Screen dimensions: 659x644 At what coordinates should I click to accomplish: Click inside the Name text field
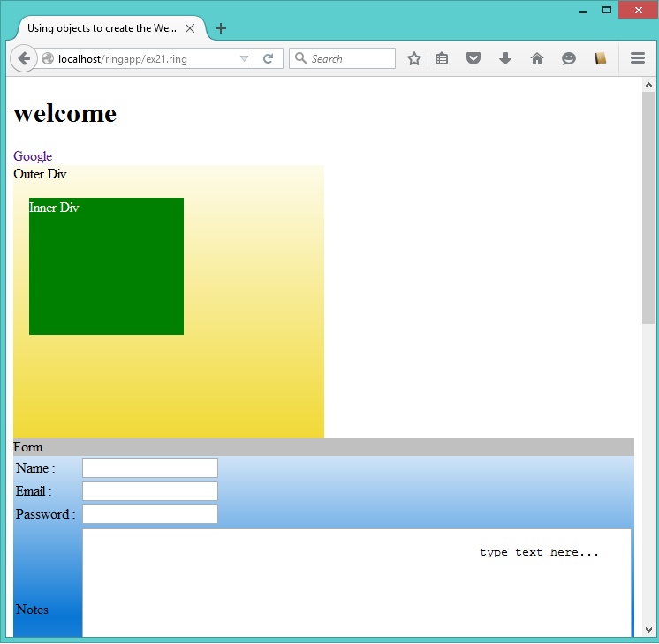click(x=150, y=468)
